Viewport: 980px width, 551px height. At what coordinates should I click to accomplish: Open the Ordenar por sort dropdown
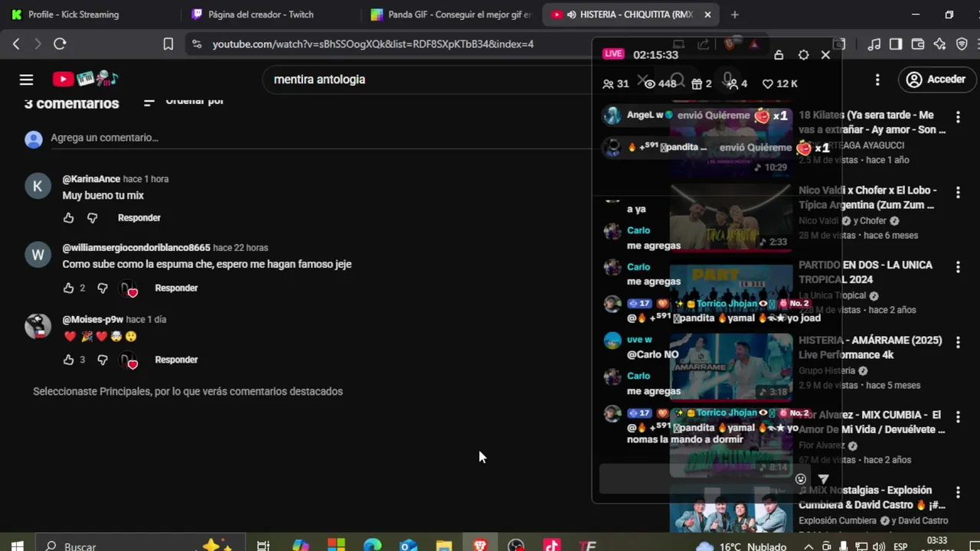tap(184, 101)
